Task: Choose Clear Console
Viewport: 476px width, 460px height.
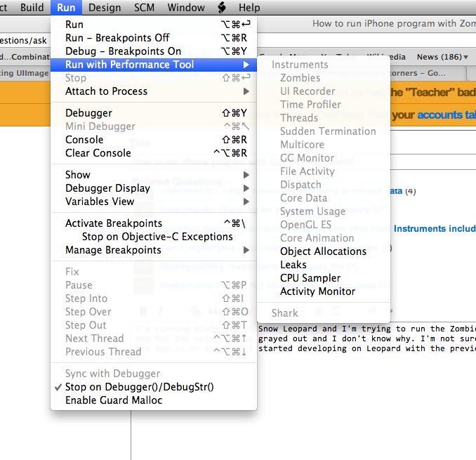Action: [x=154, y=153]
